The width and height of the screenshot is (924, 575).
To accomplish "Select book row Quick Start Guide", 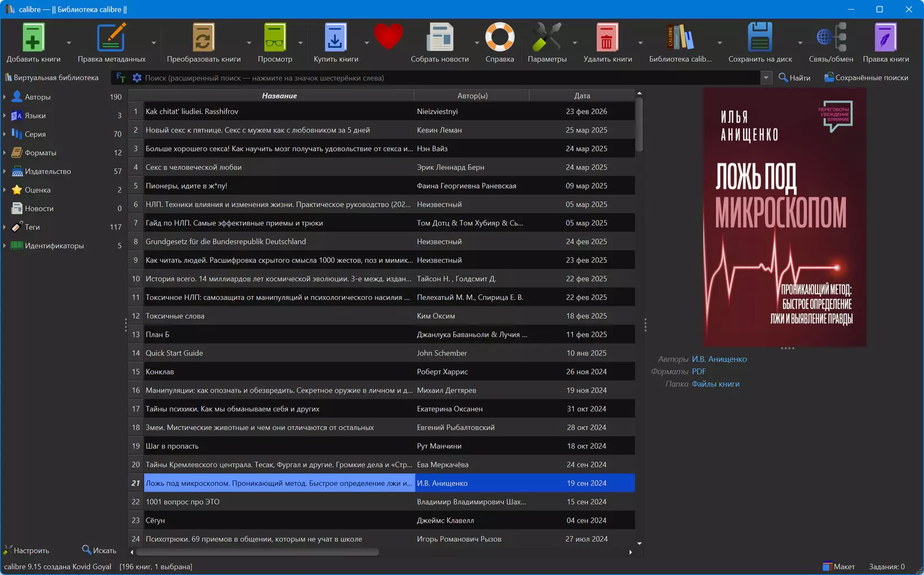I will pyautogui.click(x=381, y=353).
